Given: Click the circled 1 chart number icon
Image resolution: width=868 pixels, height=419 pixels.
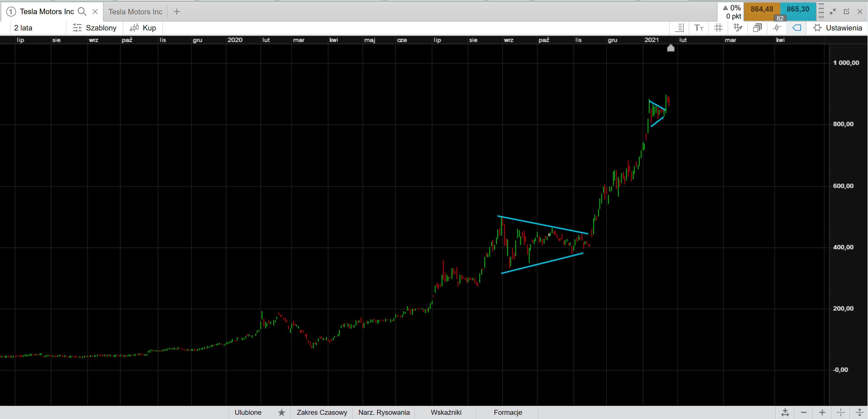Looking at the screenshot, I should 11,12.
